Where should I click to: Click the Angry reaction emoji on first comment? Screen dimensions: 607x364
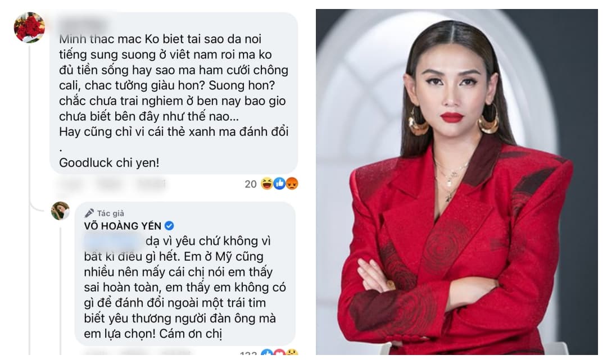coord(292,183)
